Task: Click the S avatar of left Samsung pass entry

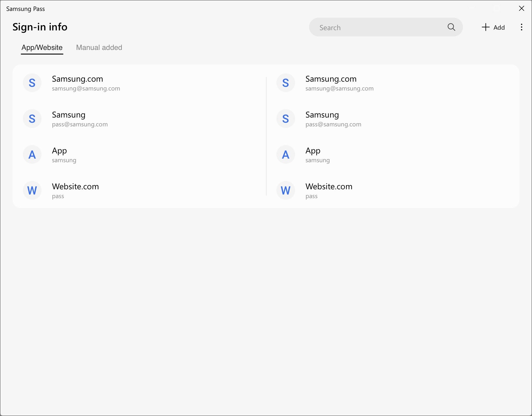Action: (x=32, y=119)
